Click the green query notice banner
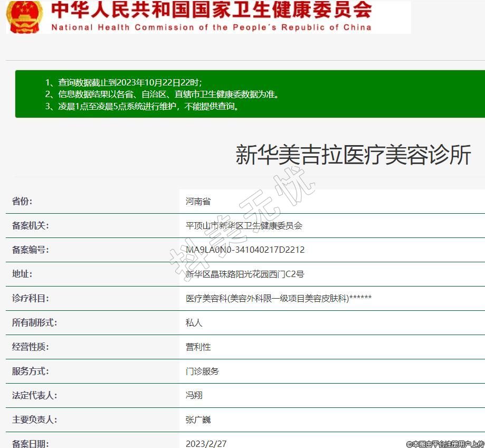This screenshot has height=448, width=485. 250,94
